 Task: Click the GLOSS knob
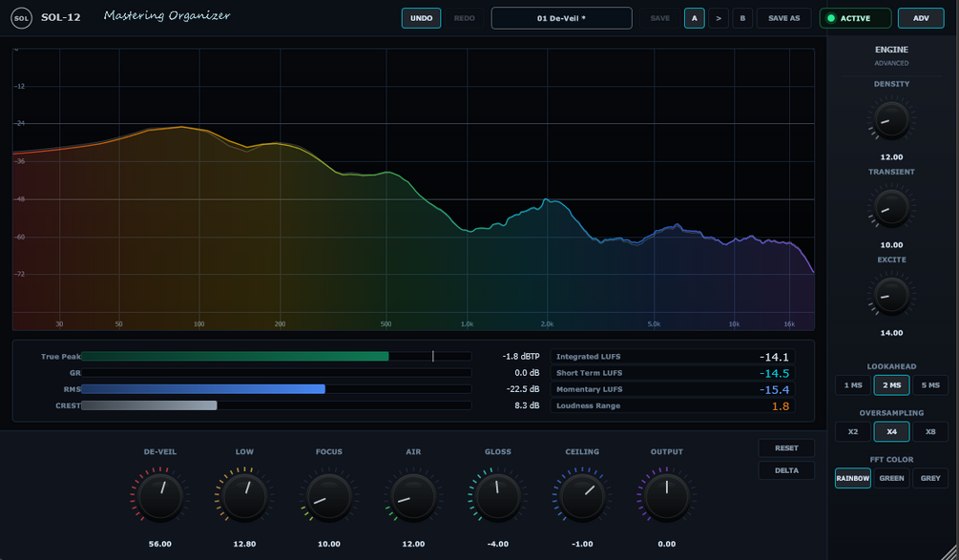[x=498, y=496]
